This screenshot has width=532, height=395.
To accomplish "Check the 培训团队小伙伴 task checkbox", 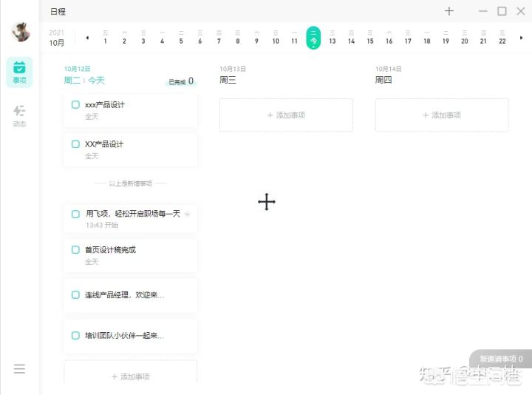I will [75, 336].
